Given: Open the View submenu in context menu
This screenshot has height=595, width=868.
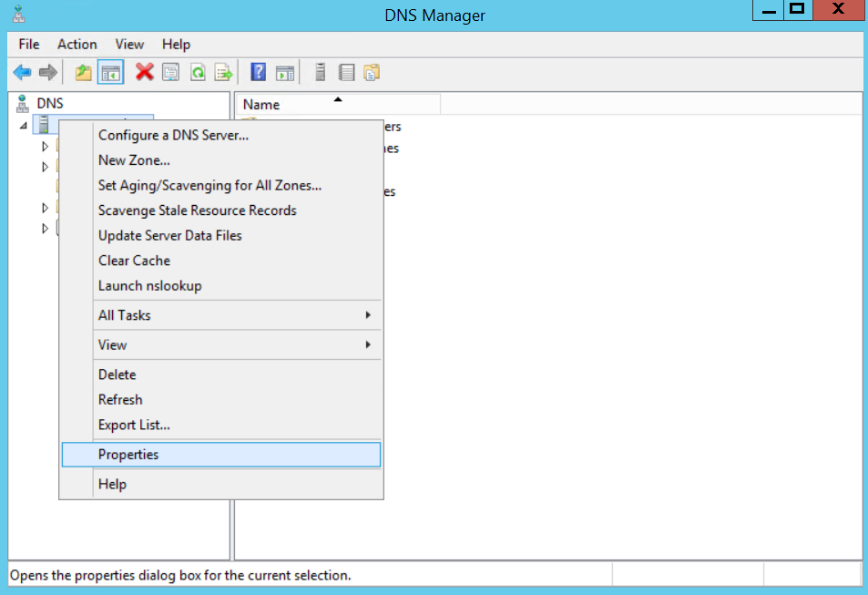Looking at the screenshot, I should click(x=221, y=344).
